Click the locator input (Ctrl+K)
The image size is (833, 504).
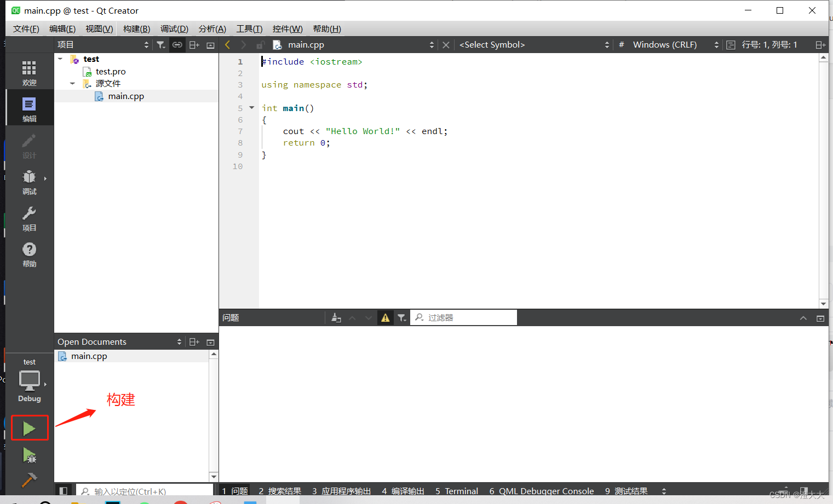click(145, 491)
